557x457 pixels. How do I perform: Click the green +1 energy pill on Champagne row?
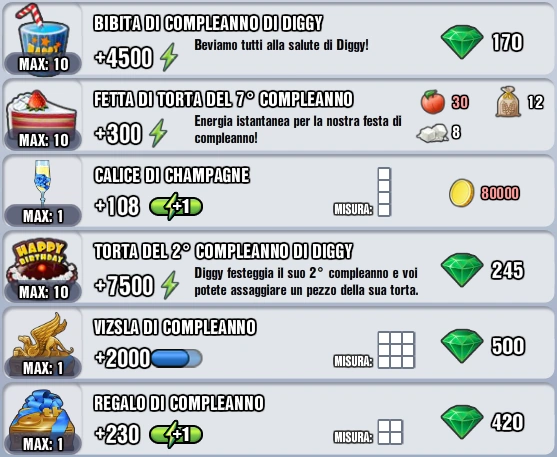[176, 206]
